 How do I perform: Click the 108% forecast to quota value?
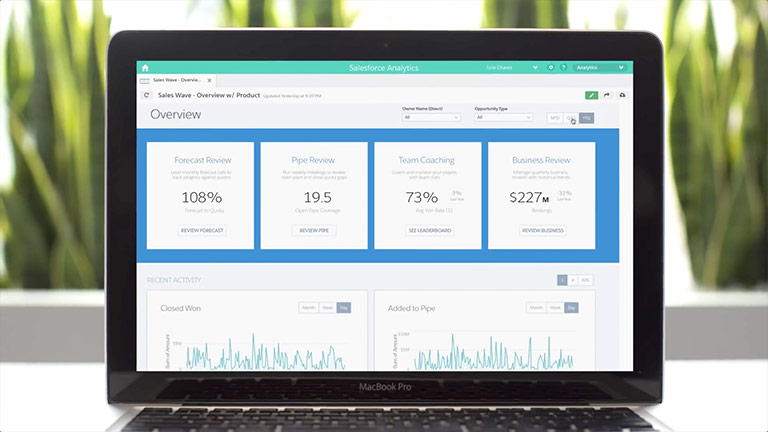click(202, 197)
